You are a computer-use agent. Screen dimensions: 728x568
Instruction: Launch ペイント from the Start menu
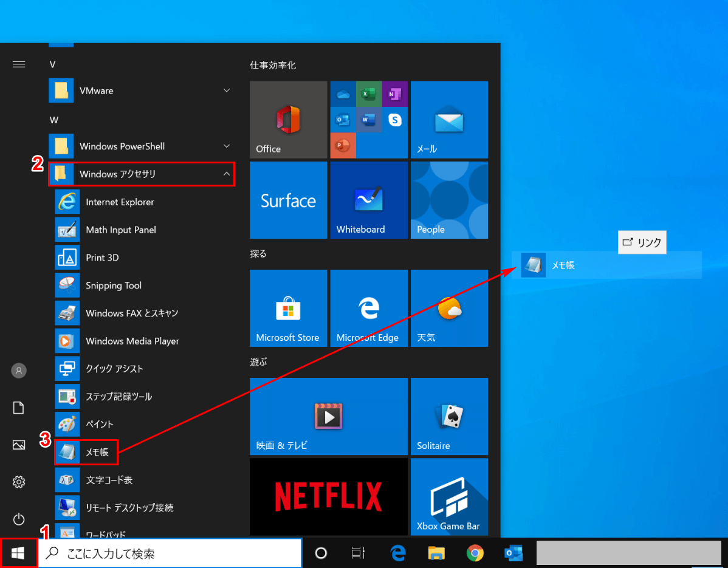click(x=97, y=424)
